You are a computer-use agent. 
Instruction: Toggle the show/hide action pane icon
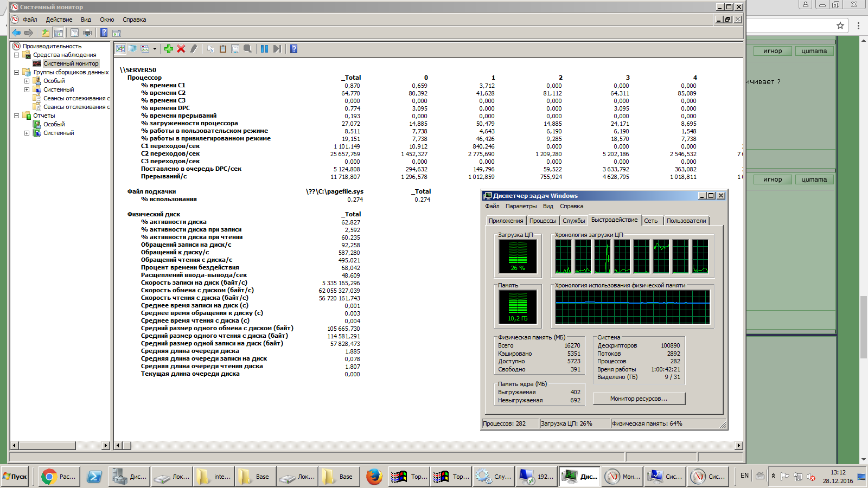pyautogui.click(x=116, y=33)
